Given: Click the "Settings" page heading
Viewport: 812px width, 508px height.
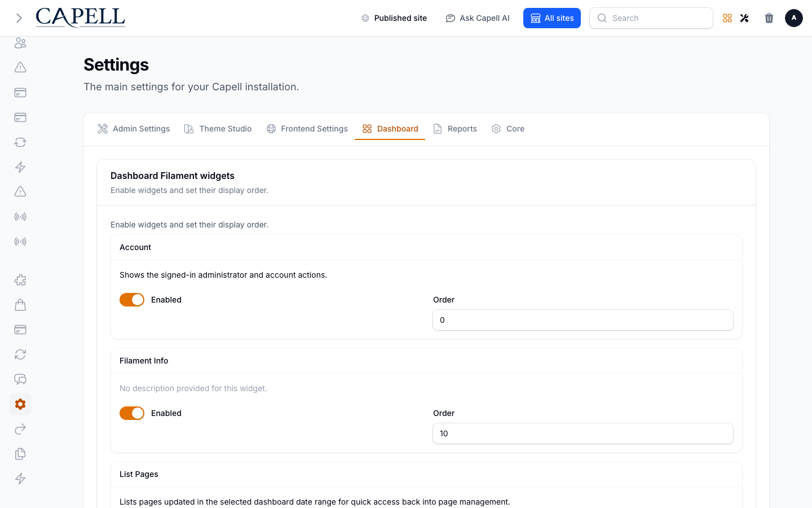Looking at the screenshot, I should click(116, 65).
